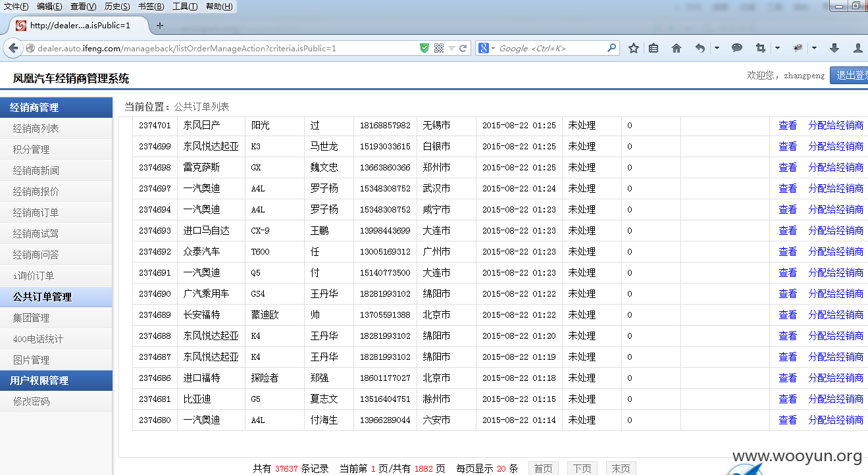This screenshot has width=868, height=475.
Task: Open the 帮助(H) menu
Action: [x=219, y=7]
